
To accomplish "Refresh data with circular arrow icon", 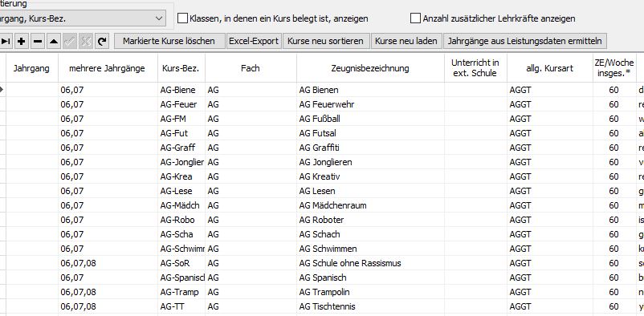I will pyautogui.click(x=102, y=41).
